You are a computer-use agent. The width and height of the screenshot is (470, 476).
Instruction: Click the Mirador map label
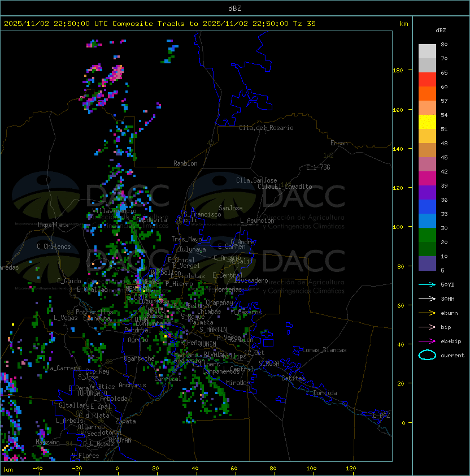point(238,383)
